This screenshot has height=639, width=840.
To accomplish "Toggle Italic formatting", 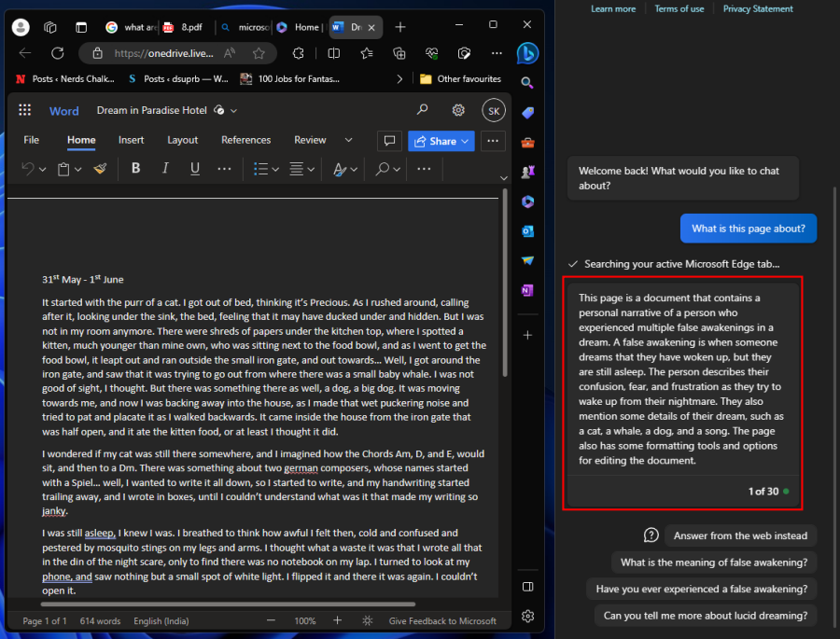I will (165, 169).
